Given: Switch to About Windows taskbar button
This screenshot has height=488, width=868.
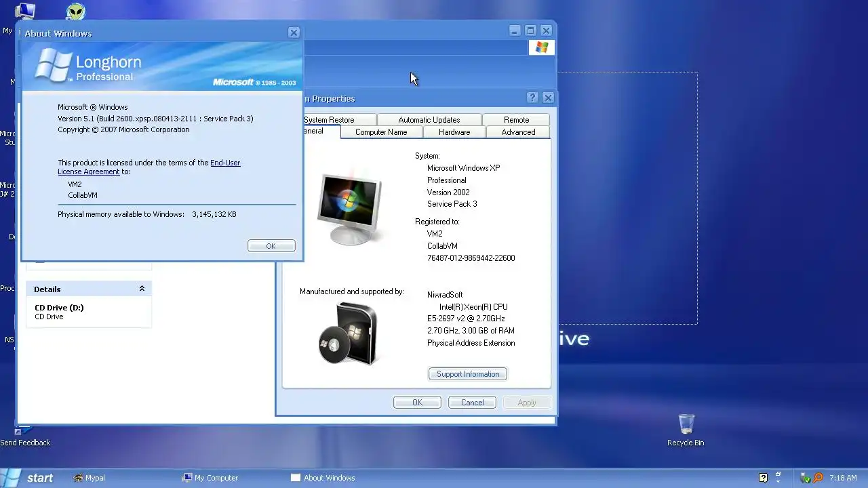Looking at the screenshot, I should tap(323, 478).
